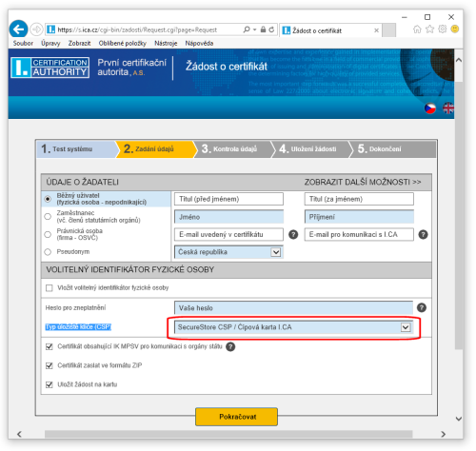Select the Zaměstnanec radio button
Viewport: 476px width, 451px height.
pos(48,217)
